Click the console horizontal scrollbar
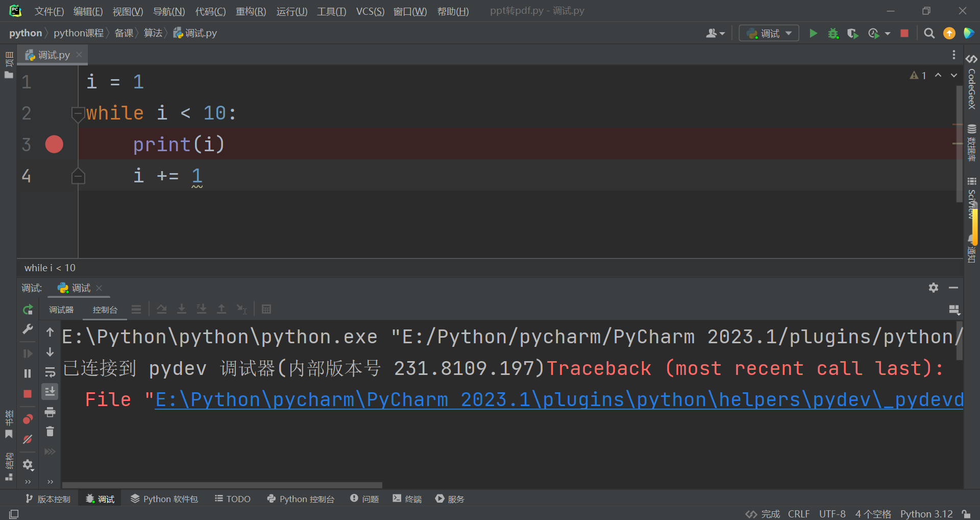This screenshot has width=980, height=520. [x=222, y=485]
